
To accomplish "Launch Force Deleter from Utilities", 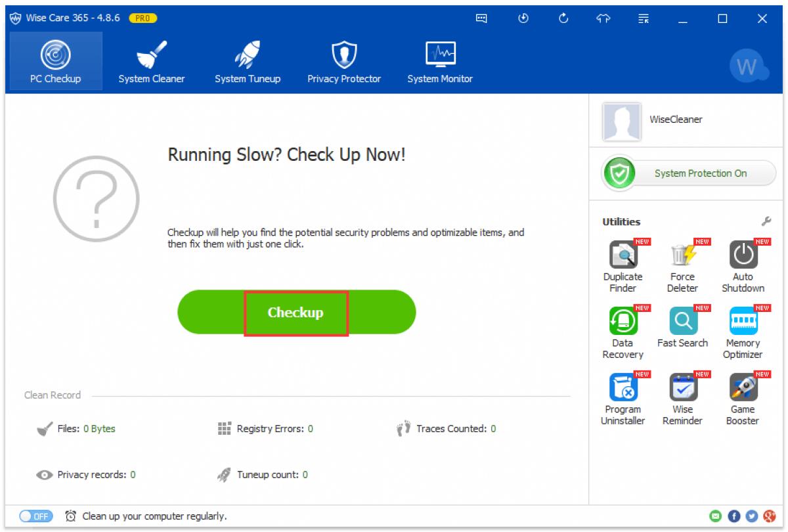I will point(682,257).
